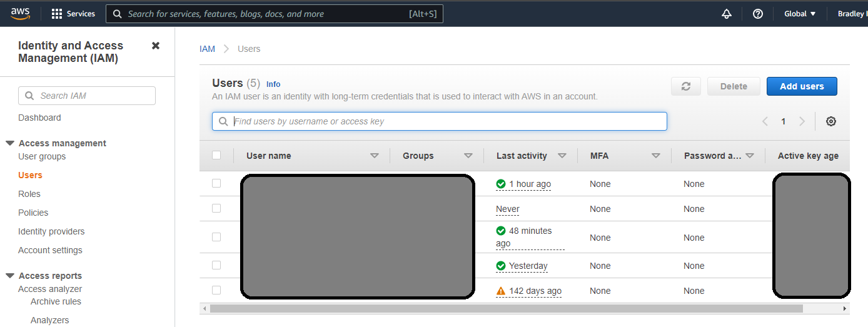
Task: Check the user row with Yesterday activity
Action: coord(216,265)
